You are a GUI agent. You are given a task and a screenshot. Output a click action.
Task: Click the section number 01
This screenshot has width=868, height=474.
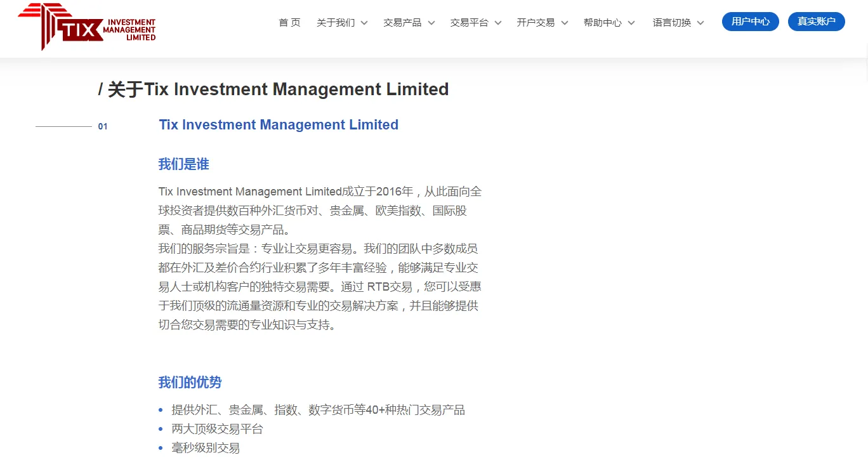point(103,127)
